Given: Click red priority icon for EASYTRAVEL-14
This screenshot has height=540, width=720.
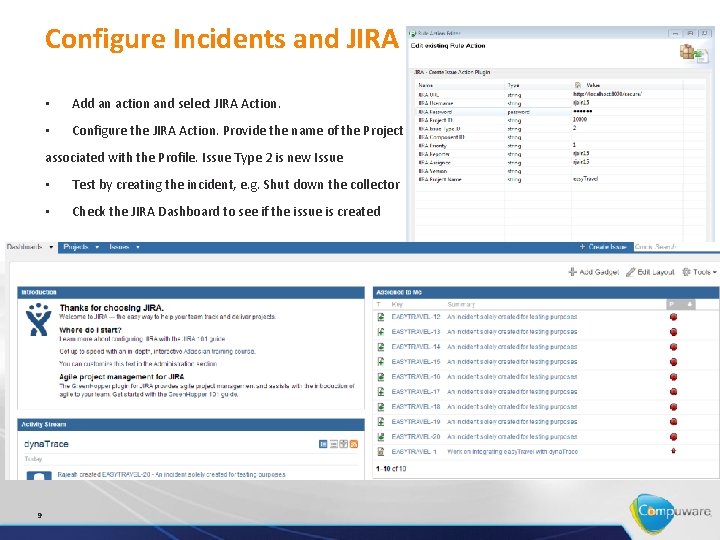Looking at the screenshot, I should tap(673, 347).
